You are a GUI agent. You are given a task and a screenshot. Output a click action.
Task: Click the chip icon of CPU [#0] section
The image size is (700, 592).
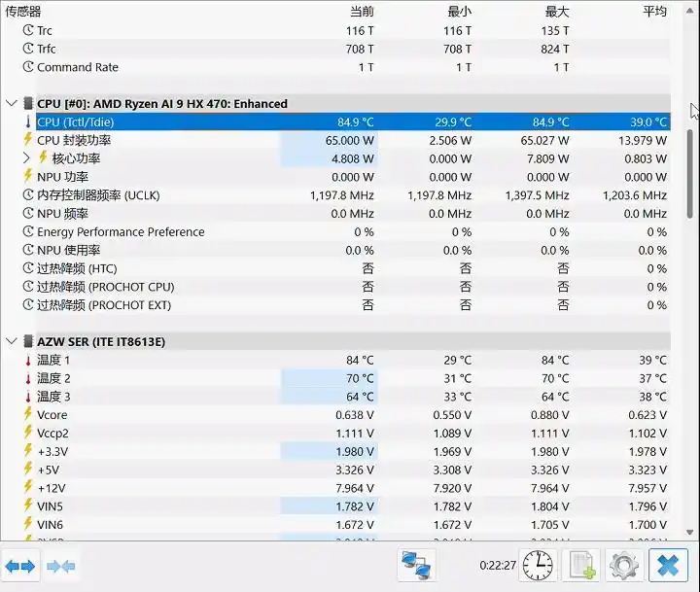tap(28, 104)
